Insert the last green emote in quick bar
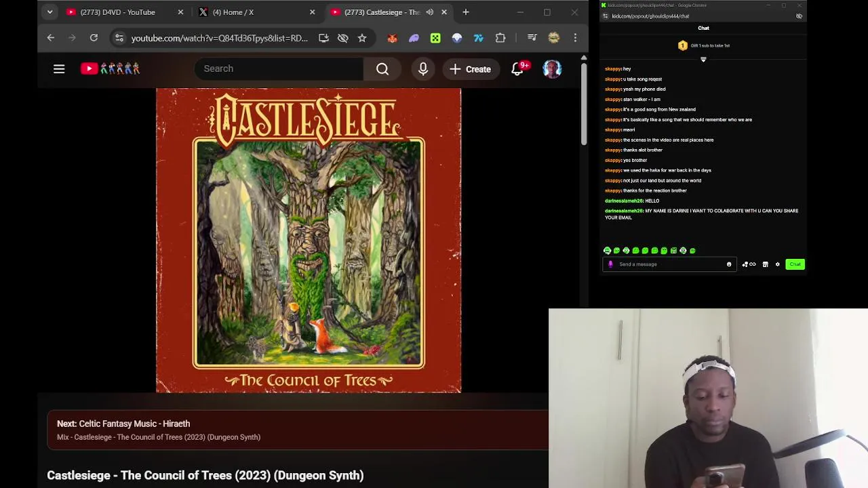The width and height of the screenshot is (868, 488). point(692,251)
